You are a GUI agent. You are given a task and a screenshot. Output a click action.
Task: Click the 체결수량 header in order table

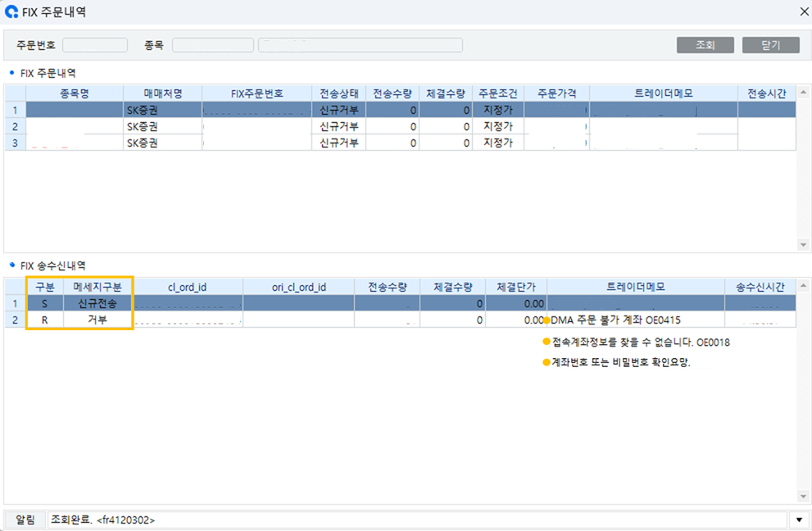pos(446,93)
